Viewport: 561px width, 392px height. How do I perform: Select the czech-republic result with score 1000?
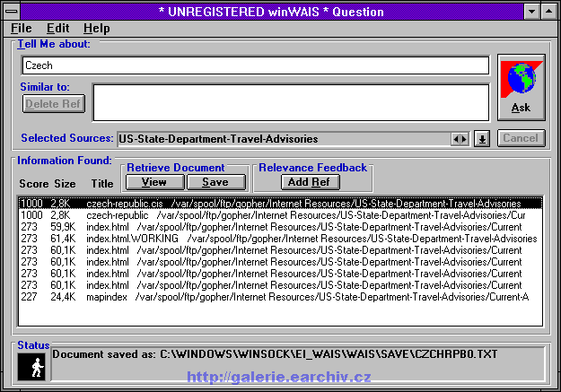[280, 215]
